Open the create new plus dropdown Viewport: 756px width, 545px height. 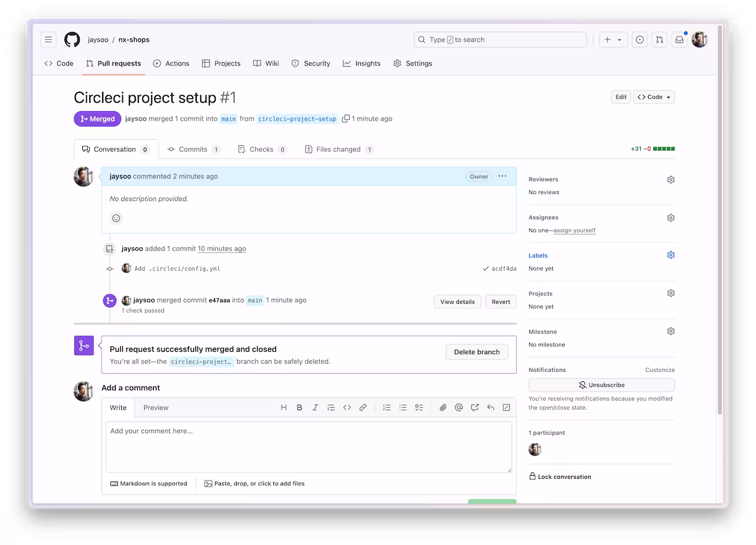coord(612,40)
